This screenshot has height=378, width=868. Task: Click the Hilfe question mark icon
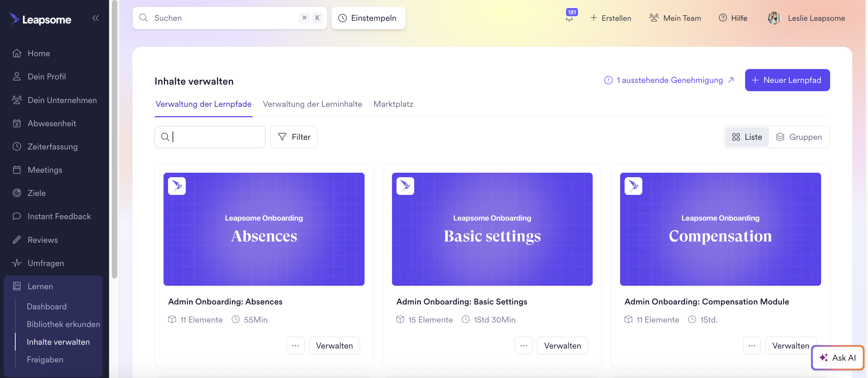(723, 18)
